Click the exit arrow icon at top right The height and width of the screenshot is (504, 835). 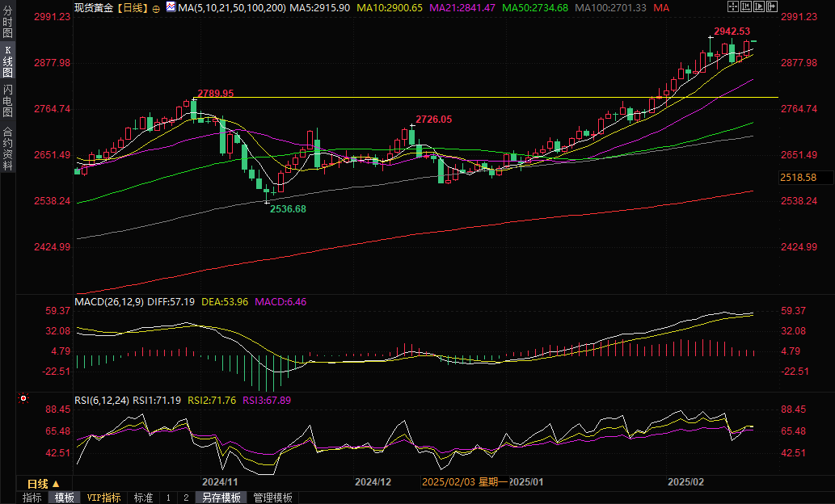773,6
